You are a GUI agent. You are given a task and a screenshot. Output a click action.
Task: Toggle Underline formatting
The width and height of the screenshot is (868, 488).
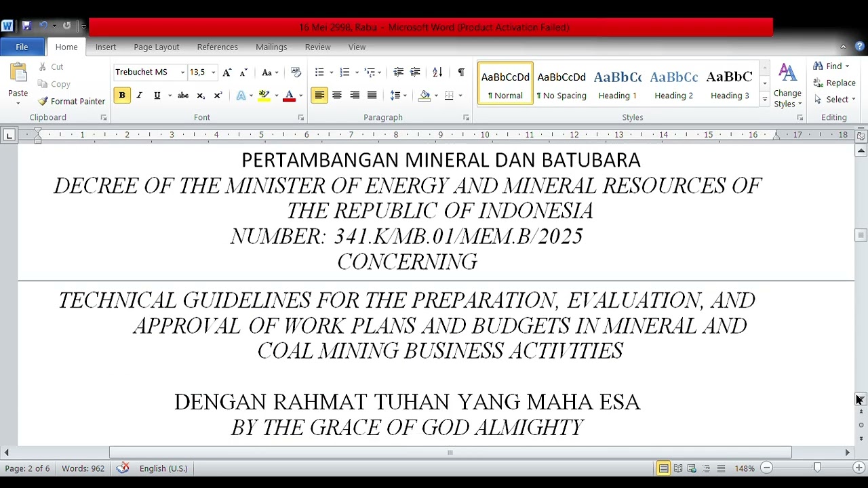point(157,96)
